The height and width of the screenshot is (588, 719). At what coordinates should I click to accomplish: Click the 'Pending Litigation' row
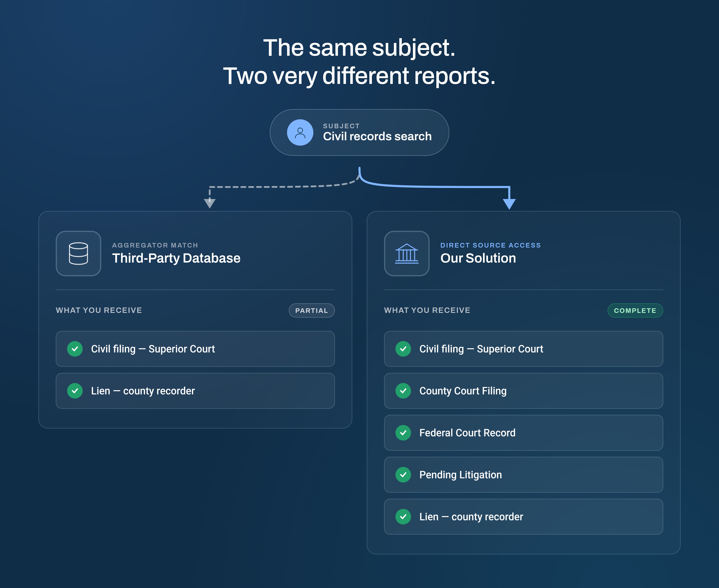point(524,475)
